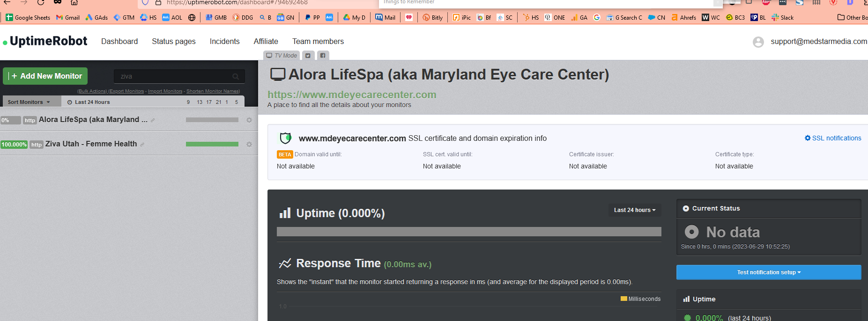The width and height of the screenshot is (868, 321).
Task: Open link icon next to Ziva Utah
Action: pos(142,145)
